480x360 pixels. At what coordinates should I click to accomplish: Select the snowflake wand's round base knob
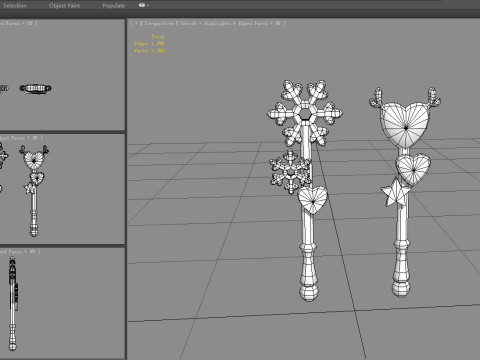309,293
